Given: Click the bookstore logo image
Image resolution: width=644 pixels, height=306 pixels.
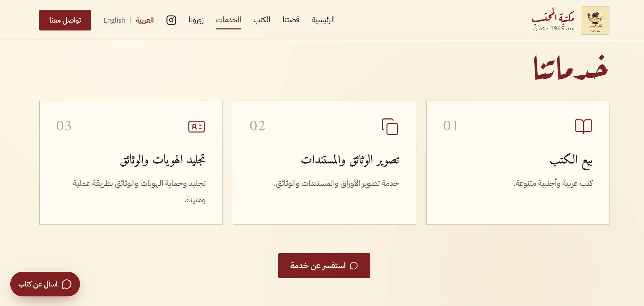Looking at the screenshot, I should 595,20.
